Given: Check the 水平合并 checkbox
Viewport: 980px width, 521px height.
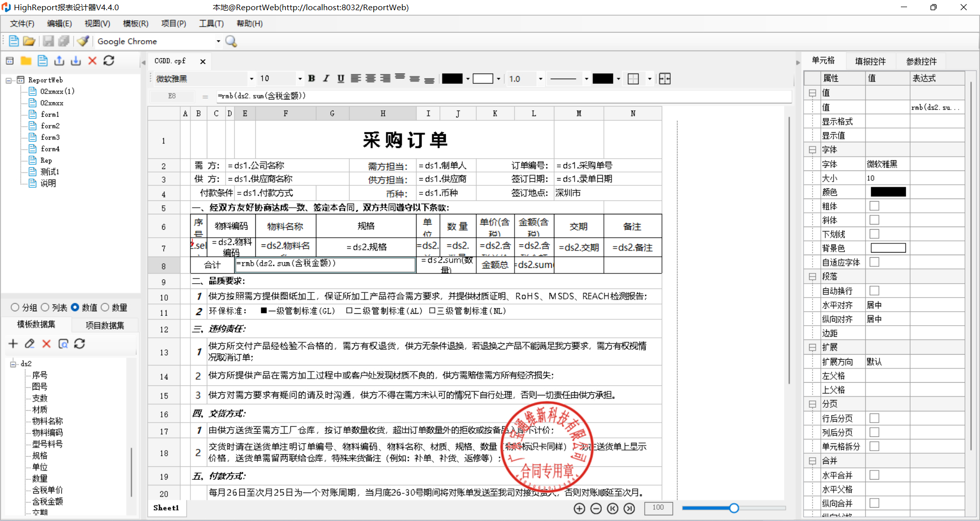Looking at the screenshot, I should click(x=874, y=475).
